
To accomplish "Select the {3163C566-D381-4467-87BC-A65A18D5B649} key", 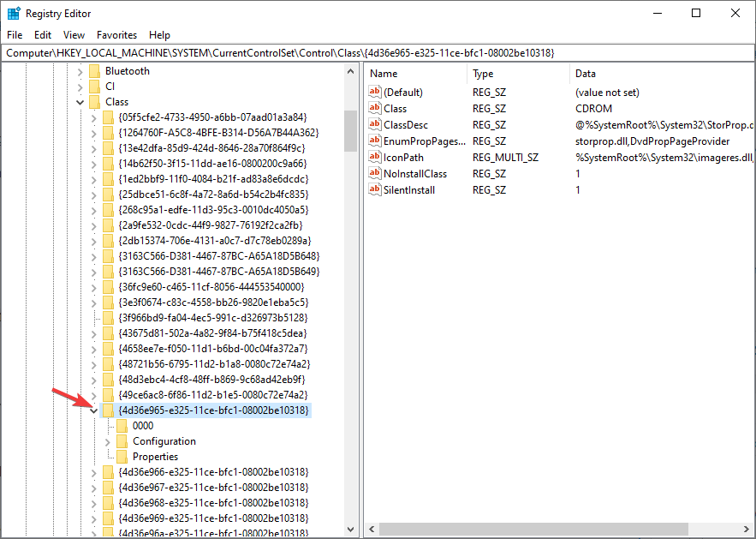I will point(219,271).
